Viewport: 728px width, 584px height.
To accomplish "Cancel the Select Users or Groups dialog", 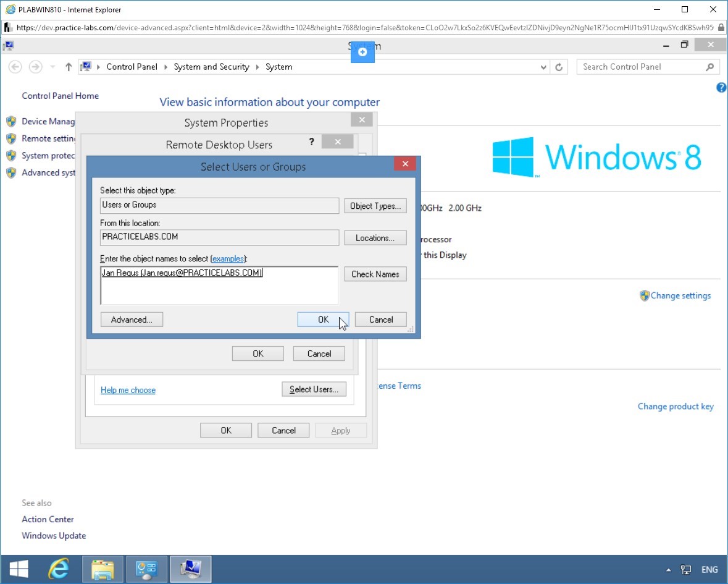I will pyautogui.click(x=381, y=320).
